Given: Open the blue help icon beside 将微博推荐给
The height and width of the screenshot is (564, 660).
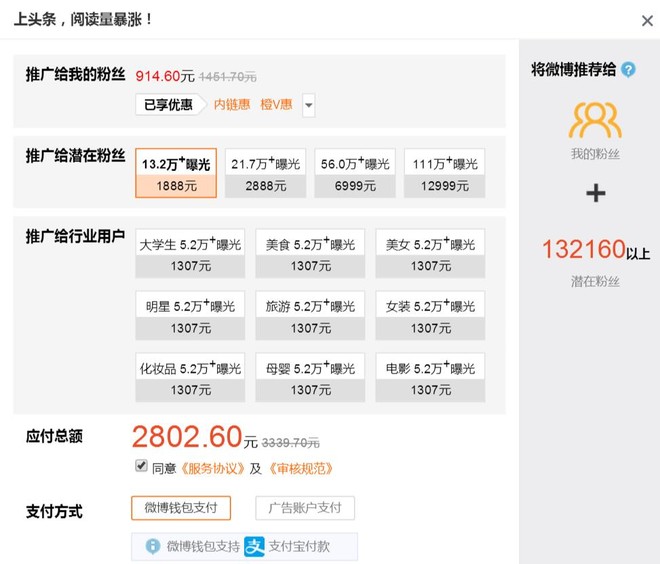Looking at the screenshot, I should pyautogui.click(x=628, y=69).
